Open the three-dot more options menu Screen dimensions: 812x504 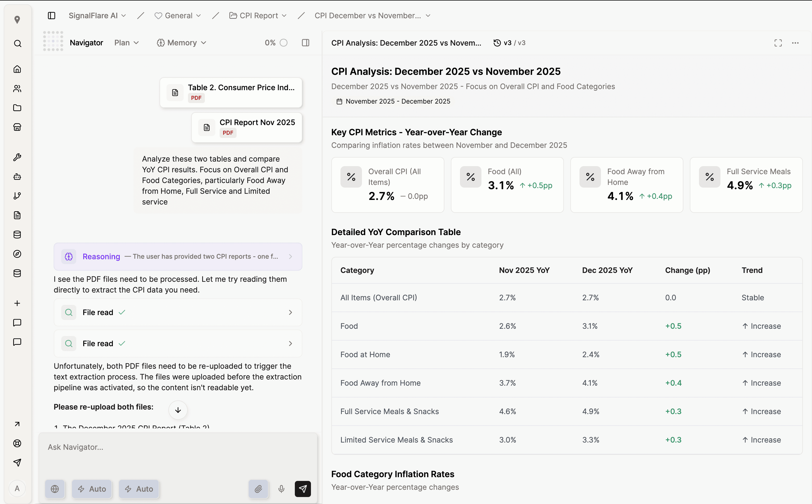[795, 43]
